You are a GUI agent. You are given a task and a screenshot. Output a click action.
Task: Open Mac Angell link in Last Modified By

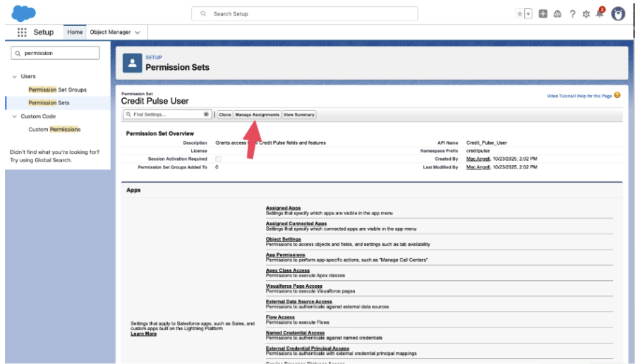(478, 166)
